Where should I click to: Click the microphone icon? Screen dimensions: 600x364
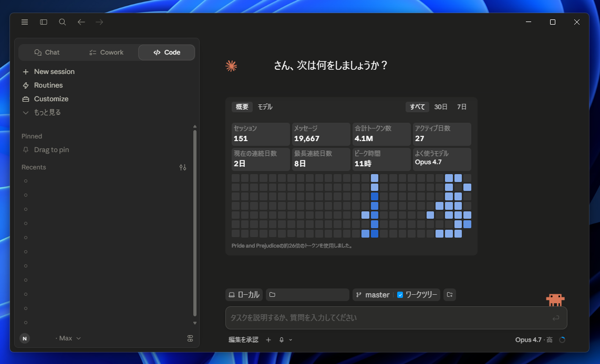(x=281, y=340)
